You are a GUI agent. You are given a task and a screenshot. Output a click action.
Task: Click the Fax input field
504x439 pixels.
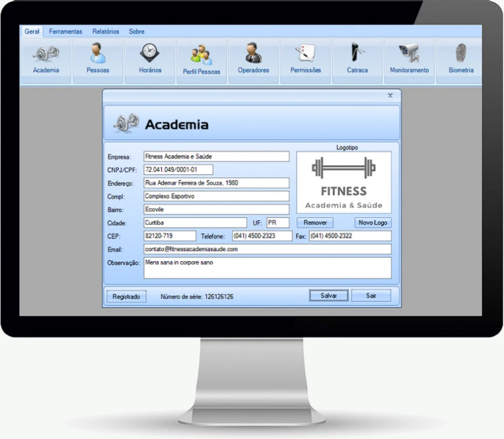click(350, 236)
